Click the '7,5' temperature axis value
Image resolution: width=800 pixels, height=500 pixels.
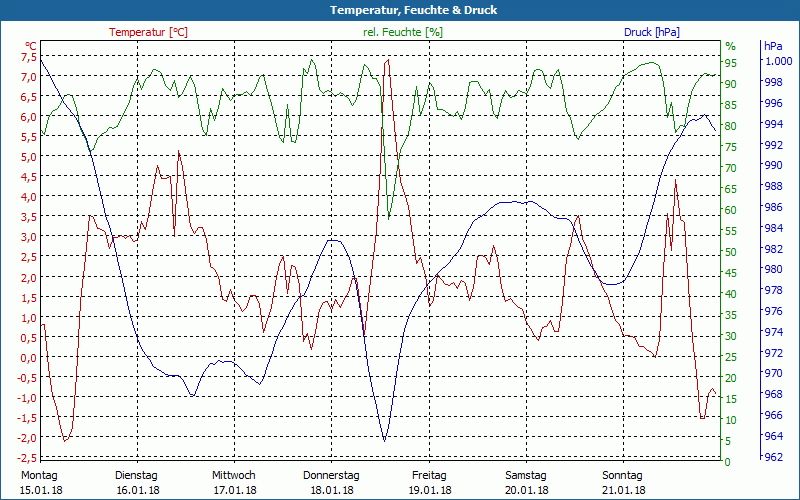tap(29, 56)
